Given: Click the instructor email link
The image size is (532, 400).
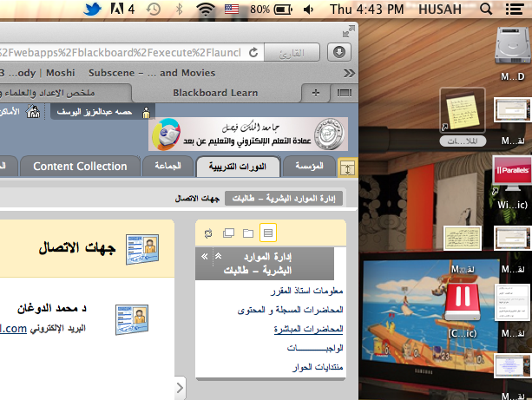Looking at the screenshot, I should pos(13,329).
